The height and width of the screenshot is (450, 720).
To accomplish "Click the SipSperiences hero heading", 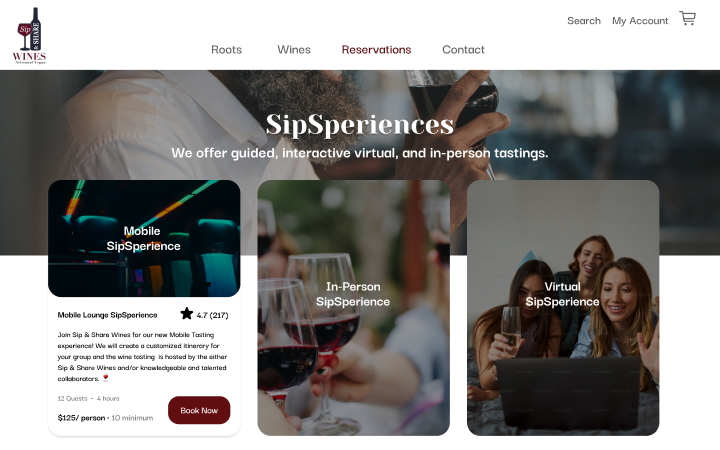I will pyautogui.click(x=360, y=124).
